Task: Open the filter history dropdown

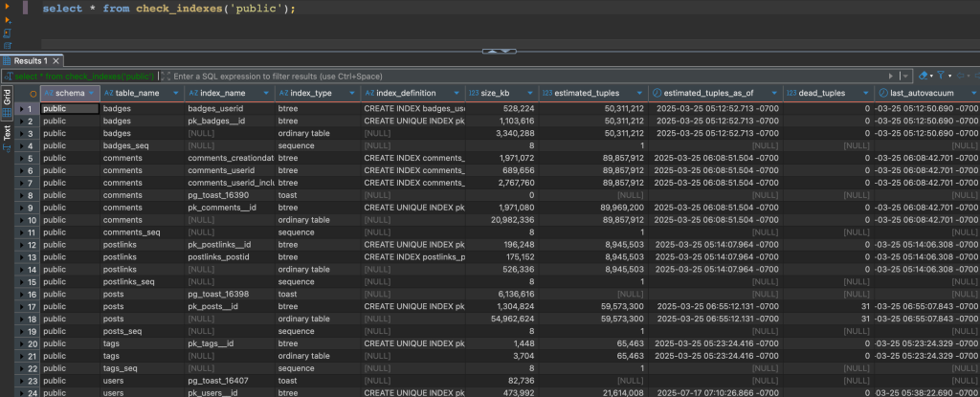Action: click(903, 77)
